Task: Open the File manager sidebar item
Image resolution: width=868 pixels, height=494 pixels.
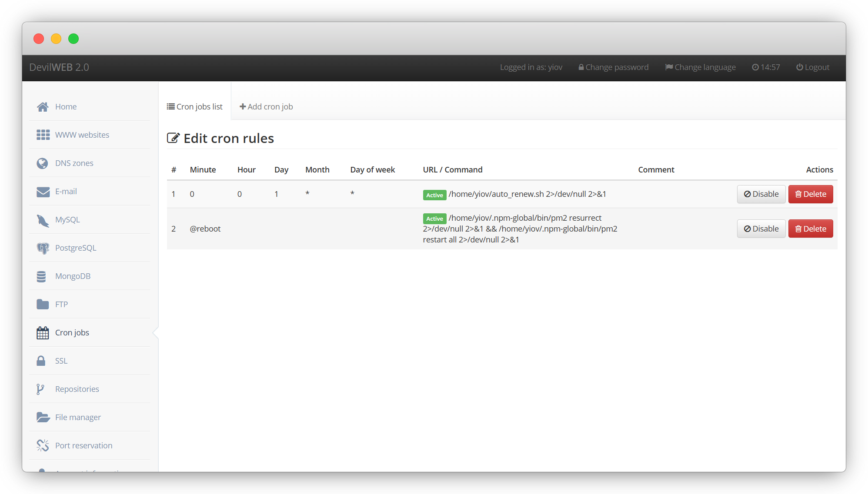Action: coord(78,418)
